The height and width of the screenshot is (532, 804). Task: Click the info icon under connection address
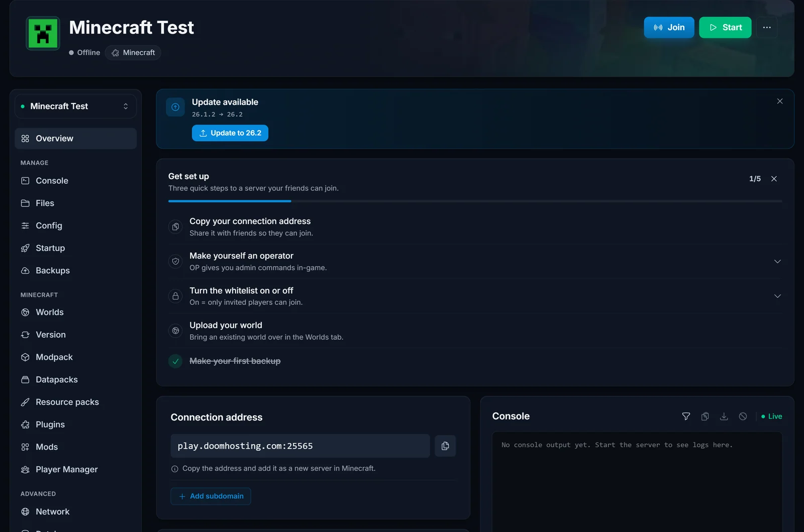point(175,469)
